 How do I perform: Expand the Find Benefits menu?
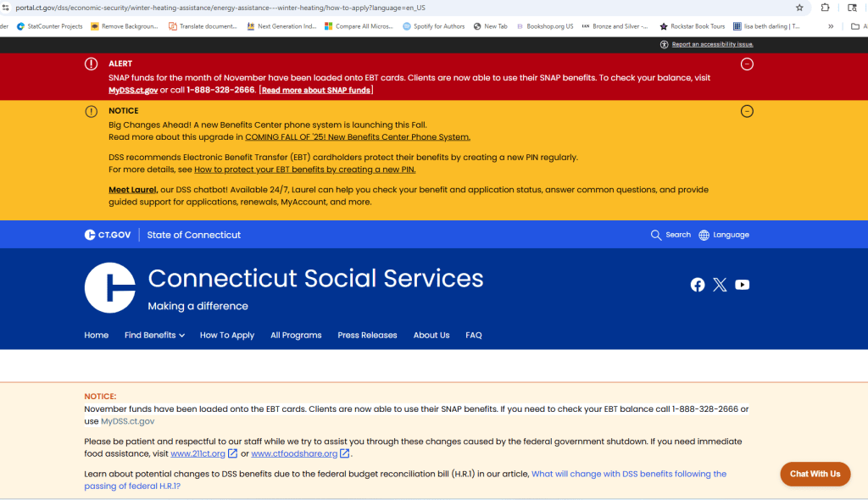pos(154,336)
